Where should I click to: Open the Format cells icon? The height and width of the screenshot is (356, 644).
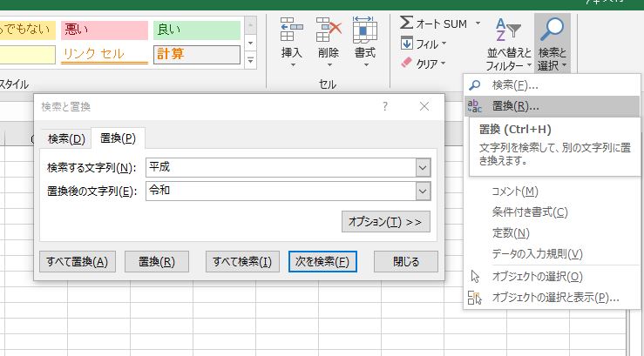(365, 29)
